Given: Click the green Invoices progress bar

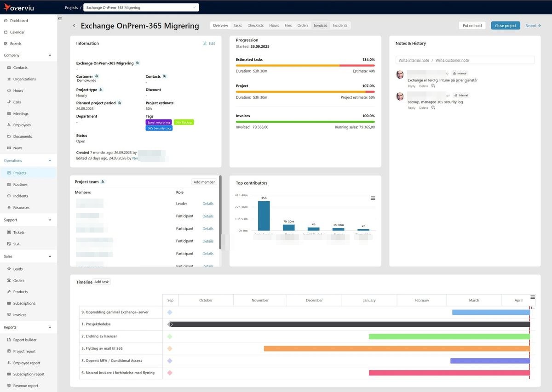Looking at the screenshot, I should pos(305,122).
